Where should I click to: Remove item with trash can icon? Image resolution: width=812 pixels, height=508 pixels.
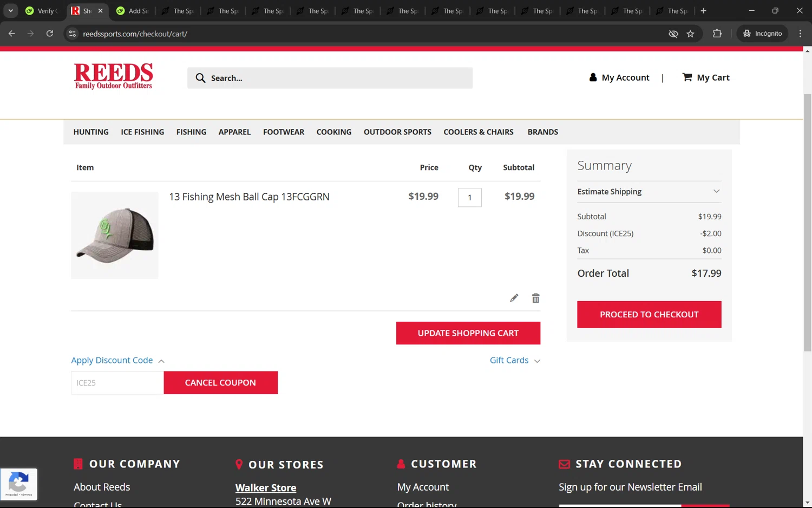pos(535,298)
